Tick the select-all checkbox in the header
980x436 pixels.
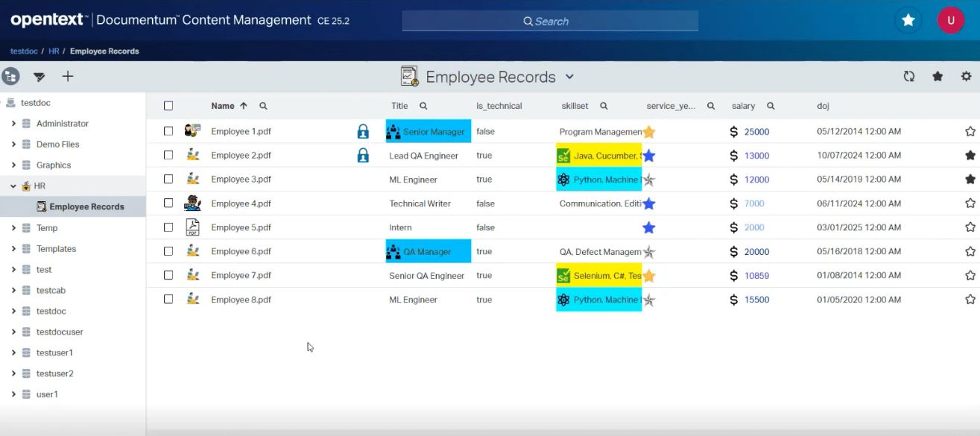pos(168,106)
